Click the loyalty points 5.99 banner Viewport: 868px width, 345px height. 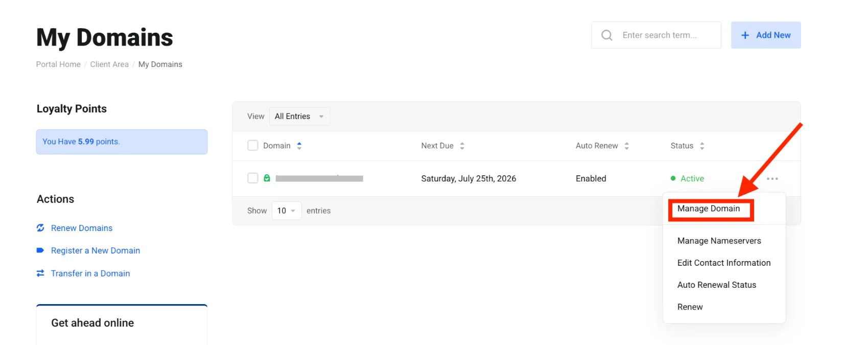coord(122,142)
